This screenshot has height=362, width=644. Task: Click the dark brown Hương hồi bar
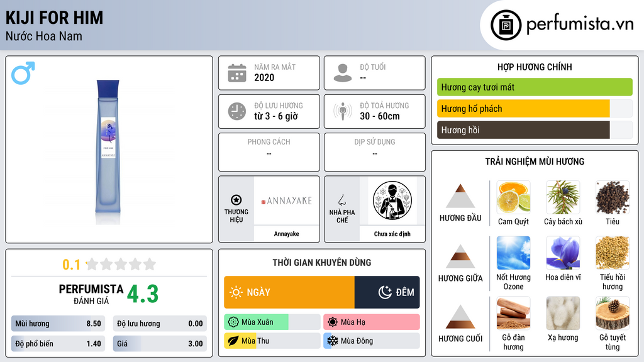point(523,130)
